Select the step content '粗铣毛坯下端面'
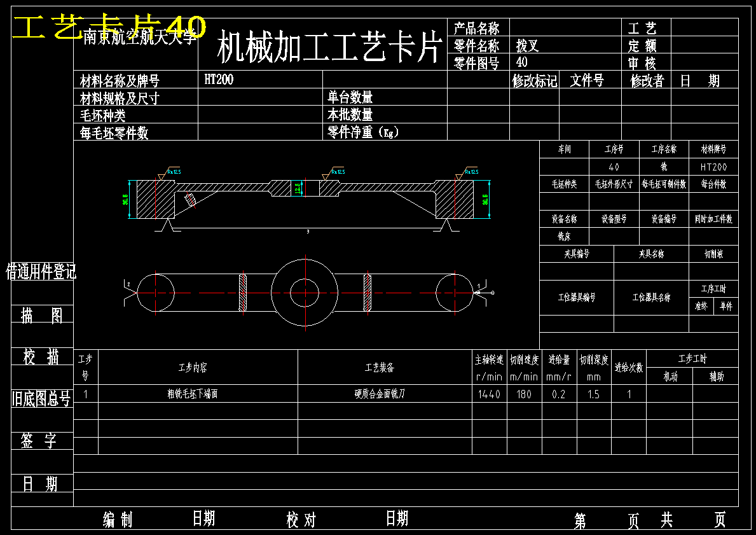The width and height of the screenshot is (756, 535). click(193, 394)
